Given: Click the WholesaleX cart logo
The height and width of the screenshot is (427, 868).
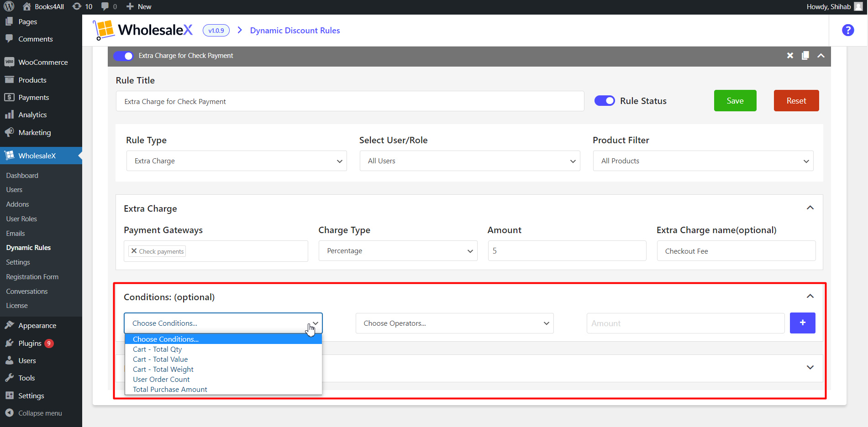Looking at the screenshot, I should 104,30.
